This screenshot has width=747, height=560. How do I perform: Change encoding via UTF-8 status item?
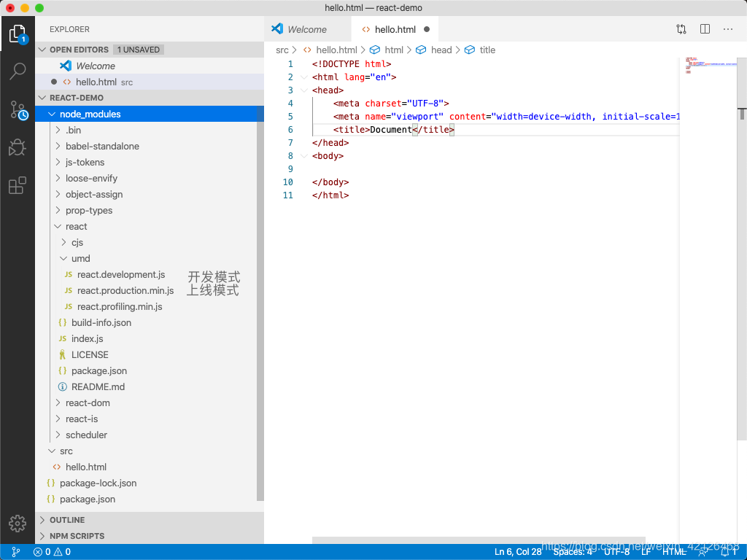tap(617, 552)
